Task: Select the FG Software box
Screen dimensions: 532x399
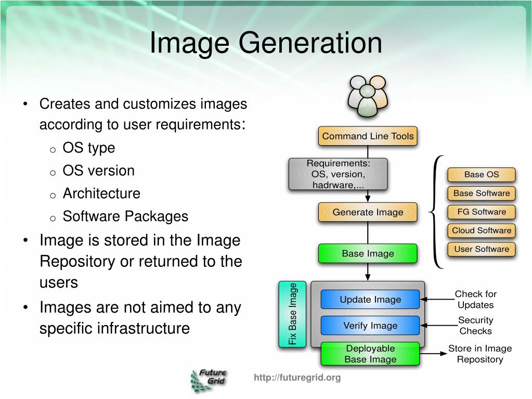Action: 482,212
